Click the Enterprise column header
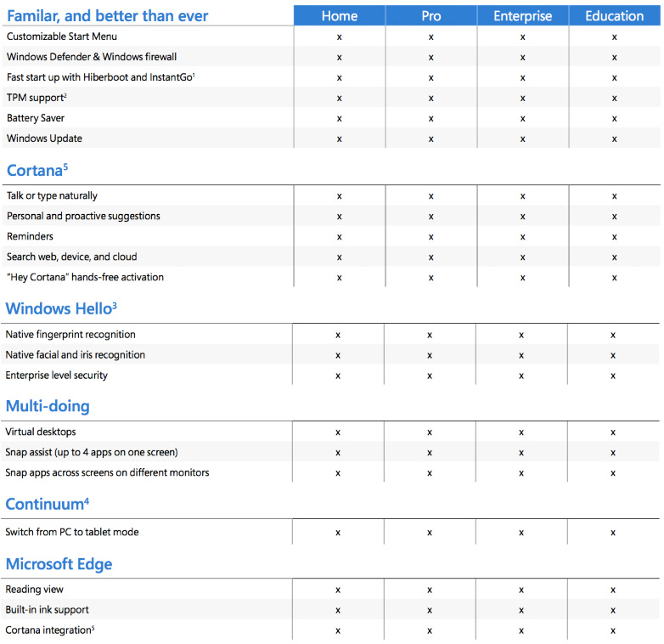Viewport: 664px width, 644px height. coord(522,15)
